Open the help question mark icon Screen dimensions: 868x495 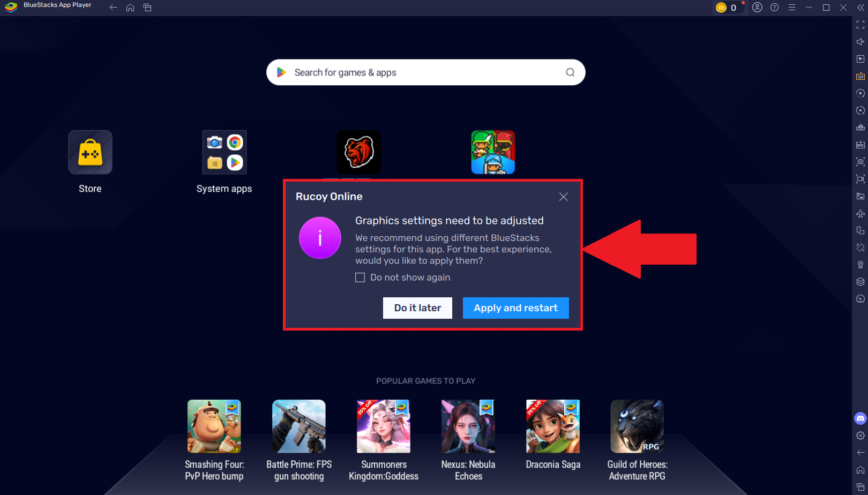click(774, 7)
